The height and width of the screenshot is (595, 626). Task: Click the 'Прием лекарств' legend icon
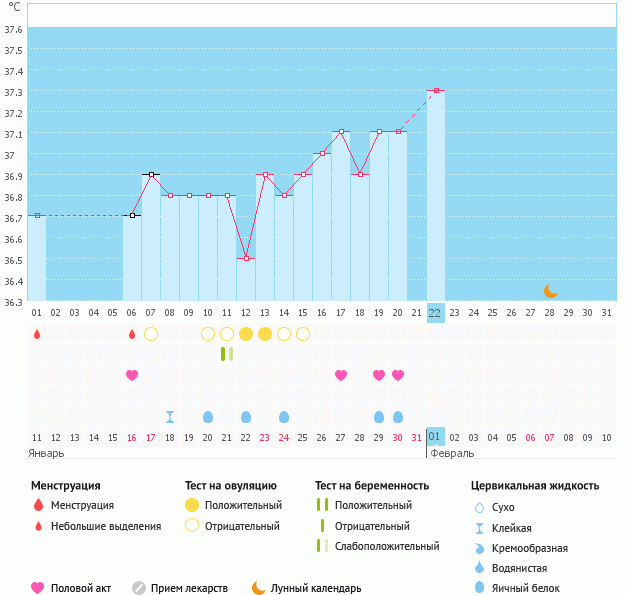point(139,588)
